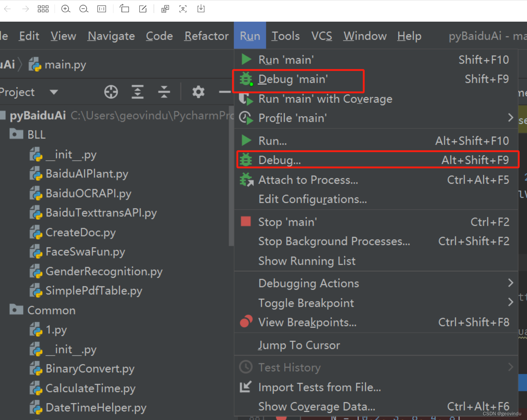Collapse all nodes in the Project tree
Image resolution: width=527 pixels, height=420 pixels.
[x=164, y=92]
